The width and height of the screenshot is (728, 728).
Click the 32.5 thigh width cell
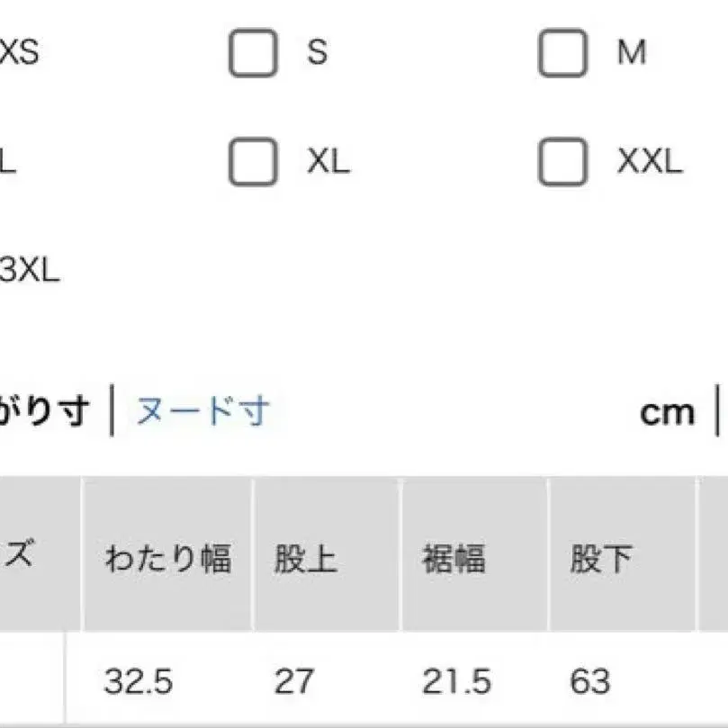[138, 681]
